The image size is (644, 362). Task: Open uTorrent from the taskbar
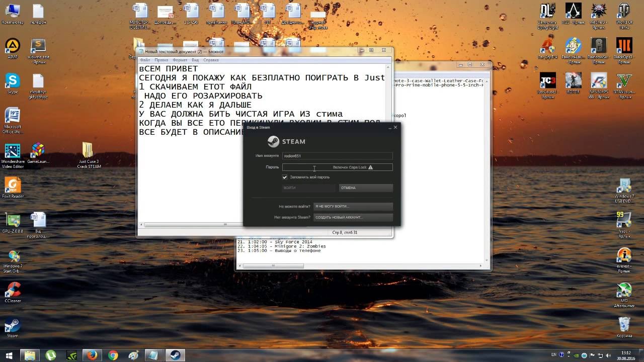[x=51, y=355]
